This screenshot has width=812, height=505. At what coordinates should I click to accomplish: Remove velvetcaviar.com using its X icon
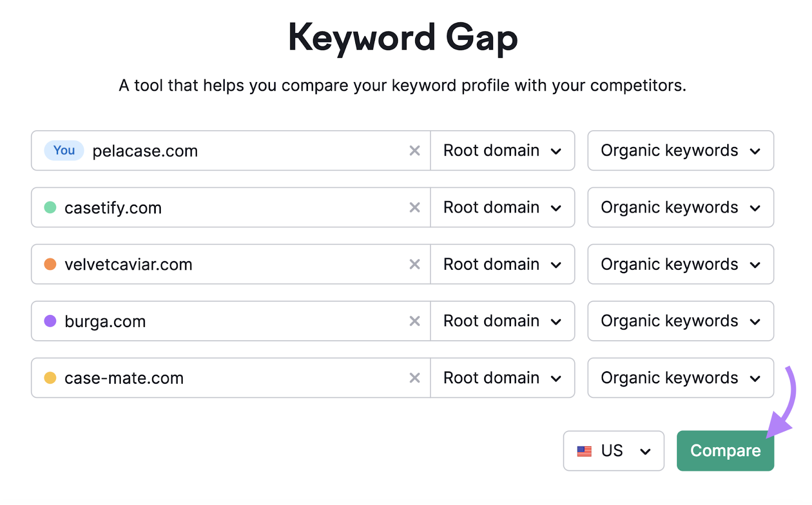[415, 264]
